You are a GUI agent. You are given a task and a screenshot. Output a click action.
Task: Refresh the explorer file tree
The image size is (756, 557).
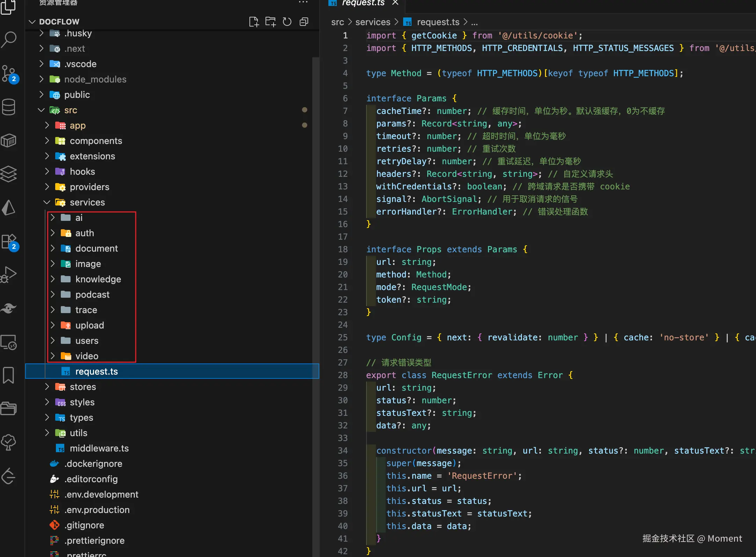tap(287, 22)
